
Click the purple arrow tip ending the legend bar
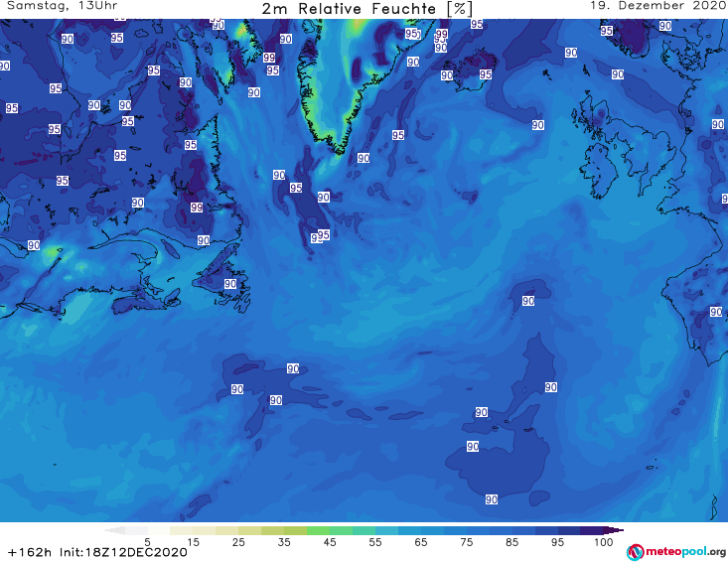614,530
